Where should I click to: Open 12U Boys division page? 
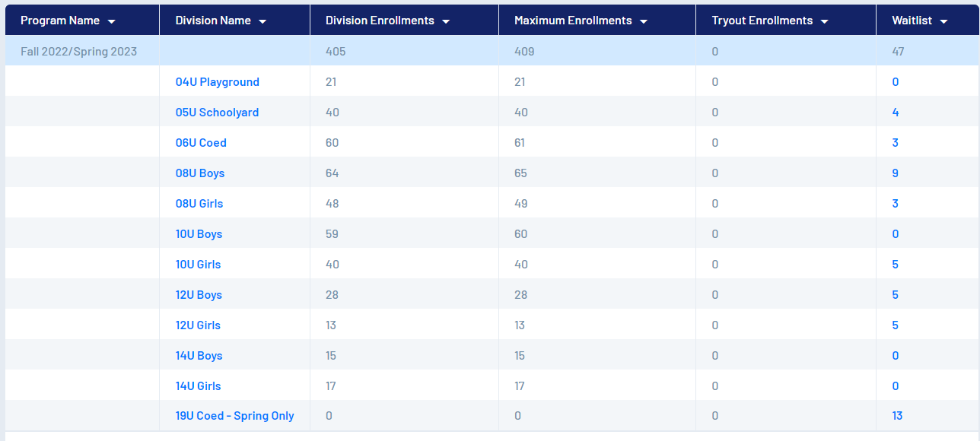click(x=199, y=295)
